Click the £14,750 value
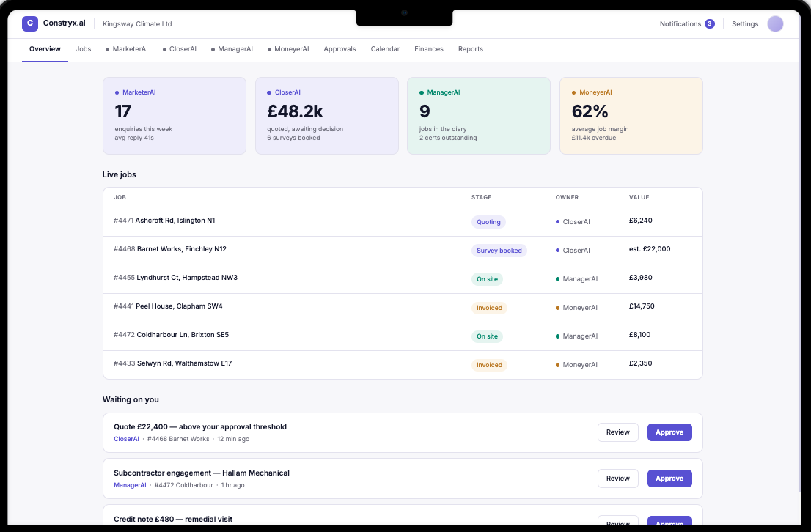Viewport: 811px width, 532px height. tap(642, 306)
